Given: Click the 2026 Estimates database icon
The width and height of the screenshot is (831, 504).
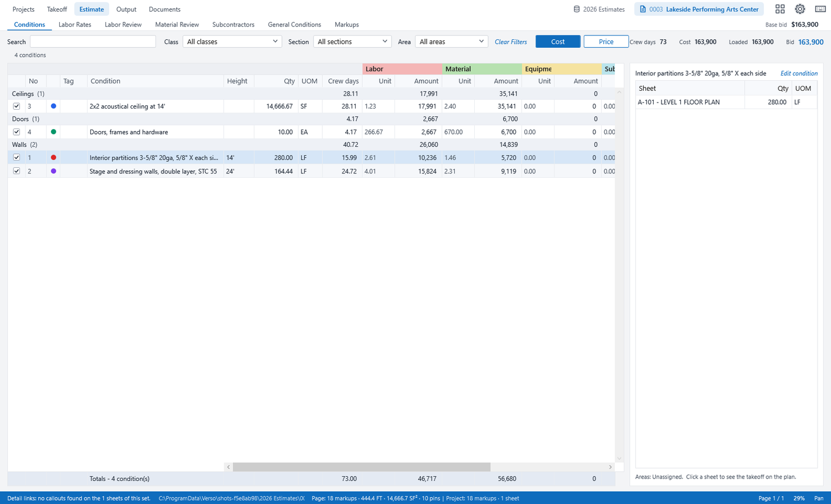Looking at the screenshot, I should tap(577, 9).
